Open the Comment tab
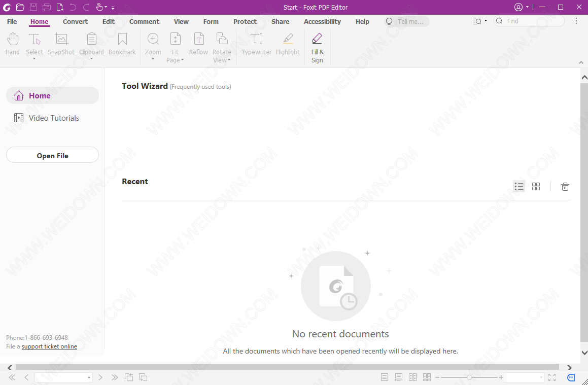 (x=145, y=21)
